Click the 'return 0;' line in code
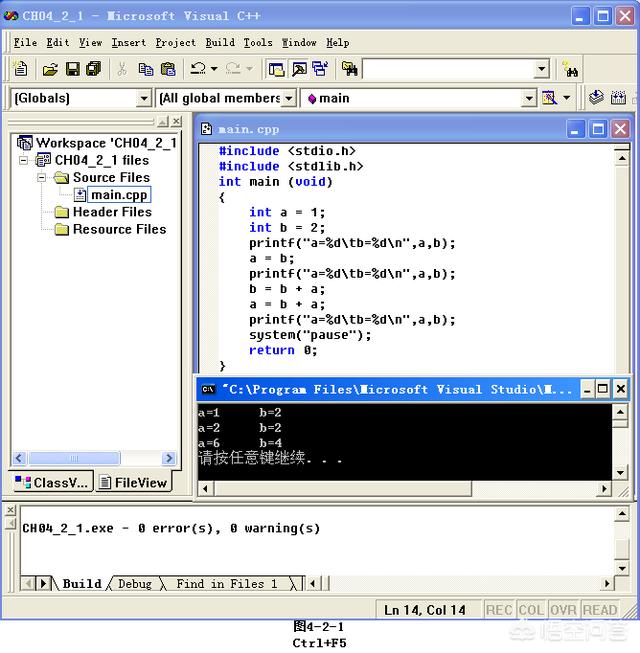640x653 pixels. 283,350
